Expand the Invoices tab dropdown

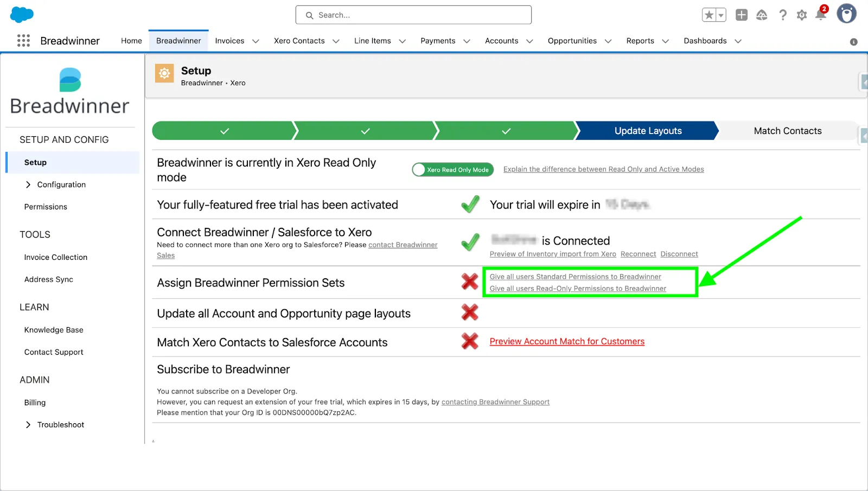pyautogui.click(x=256, y=41)
